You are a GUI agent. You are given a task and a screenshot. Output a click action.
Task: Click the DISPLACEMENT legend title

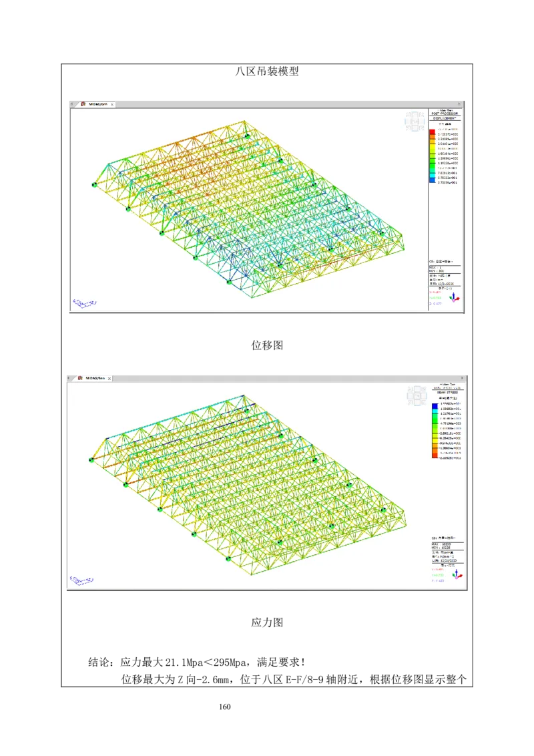click(445, 119)
